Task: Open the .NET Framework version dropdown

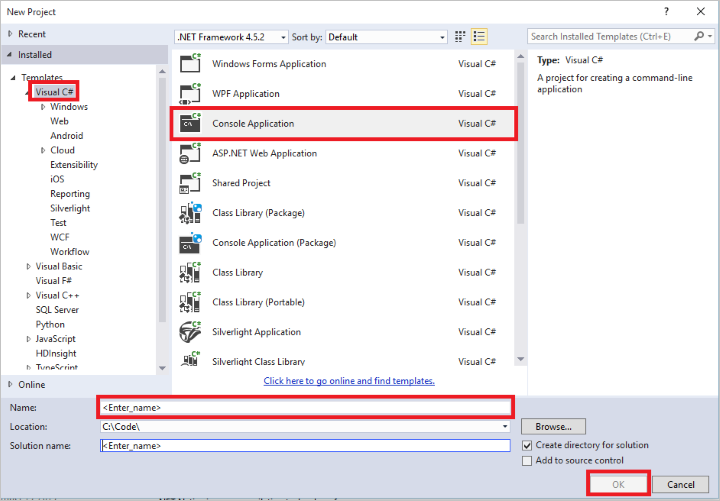Action: [231, 37]
